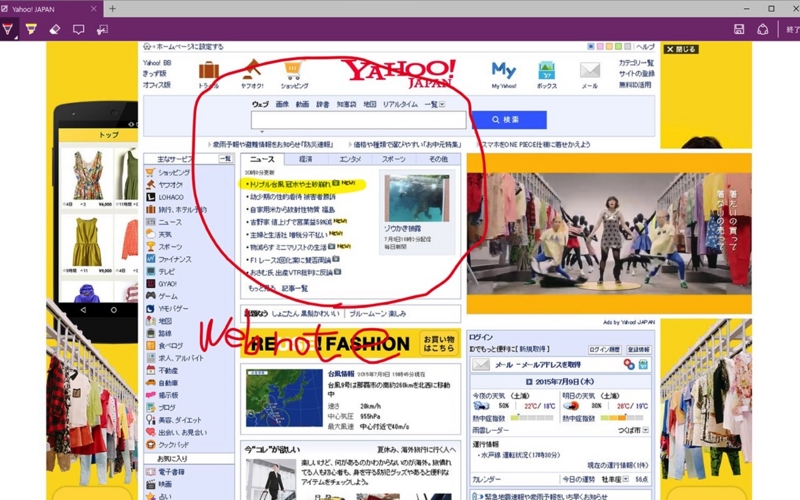The image size is (800, 500).
Task: Open GYAO! in the services sidebar
Action: click(x=167, y=284)
